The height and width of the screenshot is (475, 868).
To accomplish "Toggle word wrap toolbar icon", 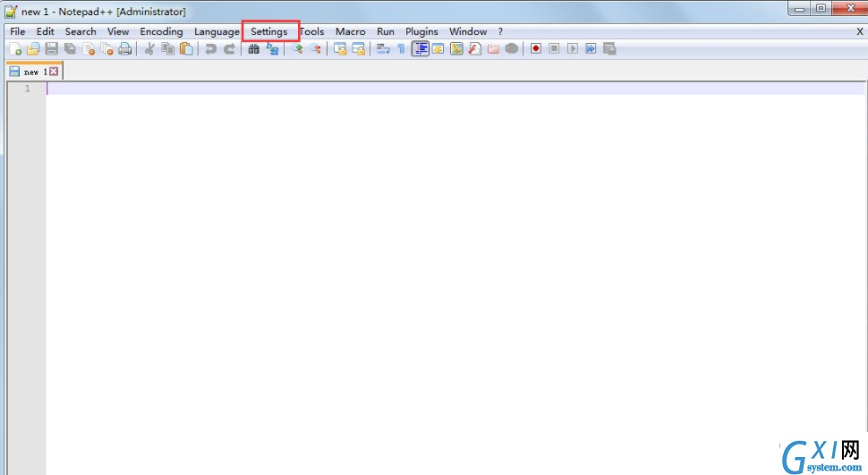I will (x=383, y=48).
